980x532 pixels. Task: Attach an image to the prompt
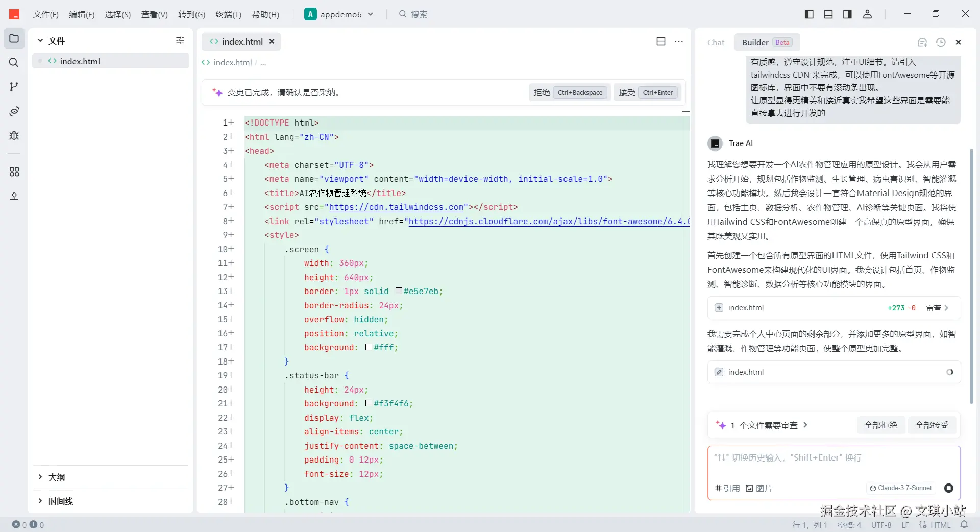[x=759, y=488]
